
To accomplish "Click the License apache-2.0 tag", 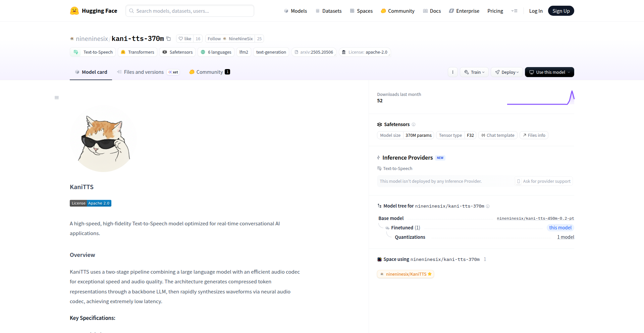I will click(365, 52).
